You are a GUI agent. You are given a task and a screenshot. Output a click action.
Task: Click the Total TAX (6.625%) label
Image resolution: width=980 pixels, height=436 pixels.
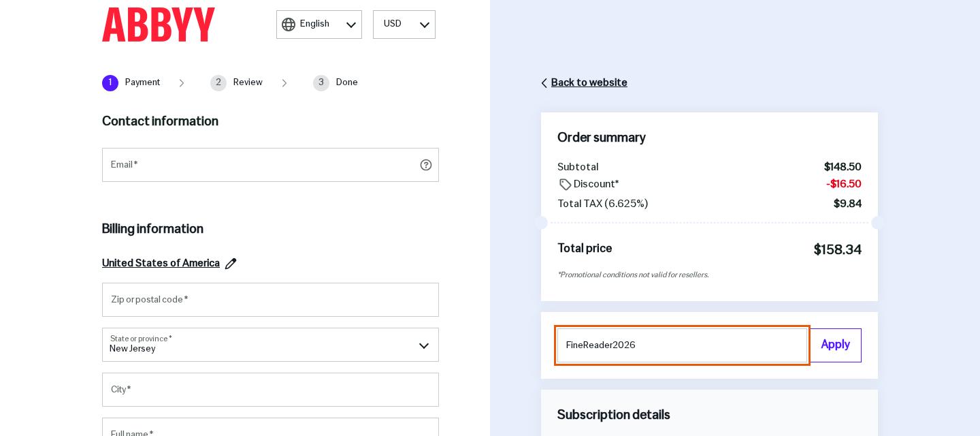(x=602, y=204)
